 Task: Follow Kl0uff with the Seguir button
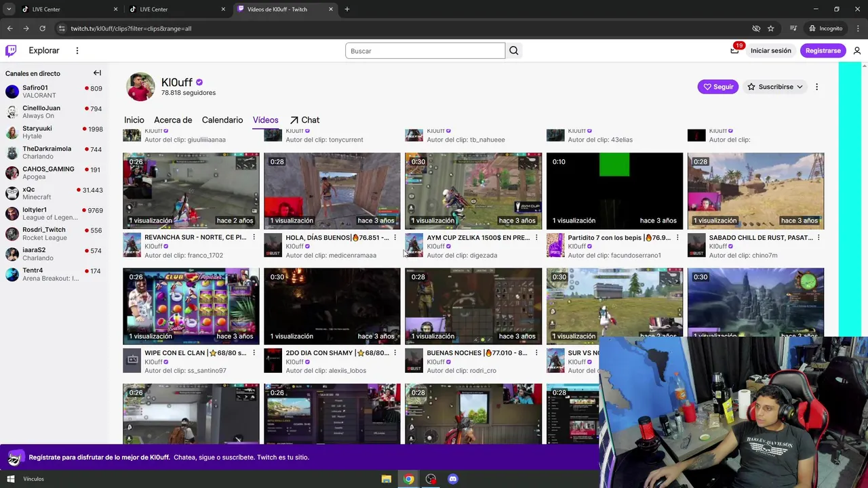click(x=717, y=87)
